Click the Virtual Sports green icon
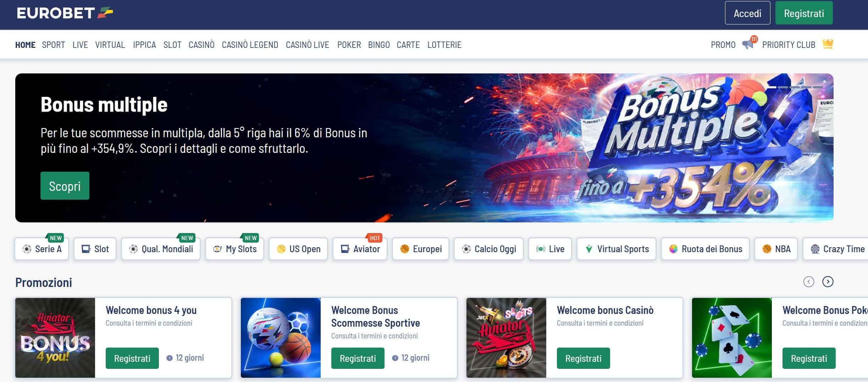The image size is (868, 382). point(589,249)
